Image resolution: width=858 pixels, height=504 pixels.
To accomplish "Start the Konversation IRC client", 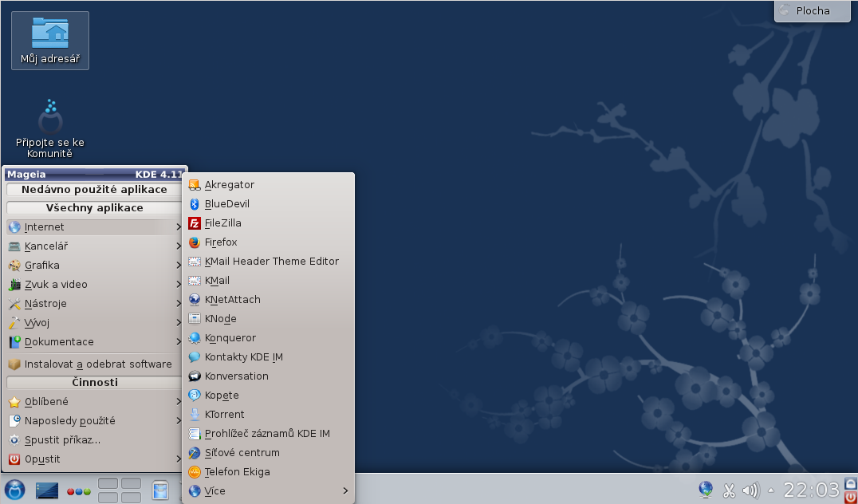I will pos(268,376).
